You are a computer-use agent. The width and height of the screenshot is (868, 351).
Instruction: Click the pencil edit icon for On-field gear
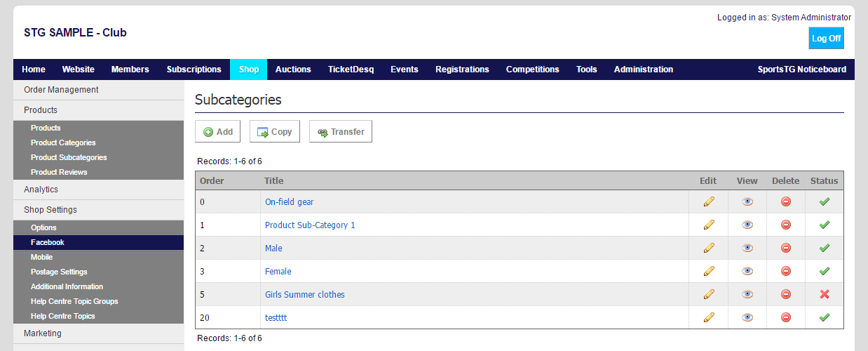pos(709,201)
